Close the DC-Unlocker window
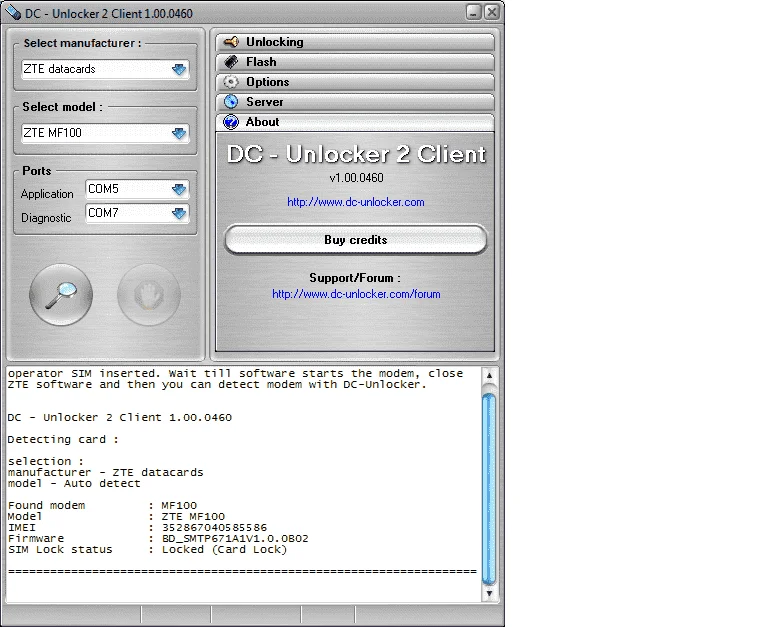Screen dimensions: 768x627 pyautogui.click(x=492, y=12)
